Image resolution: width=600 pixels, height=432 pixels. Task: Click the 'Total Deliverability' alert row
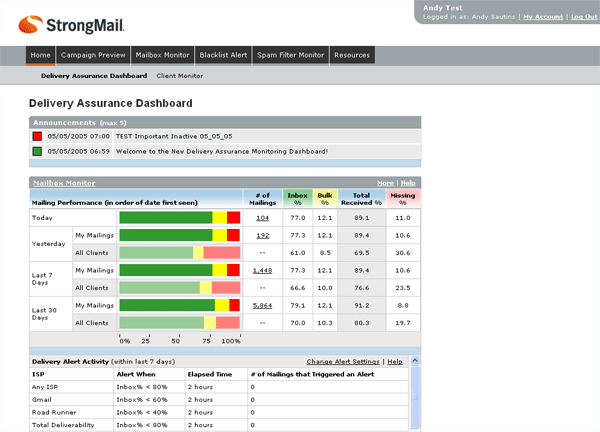pos(219,425)
